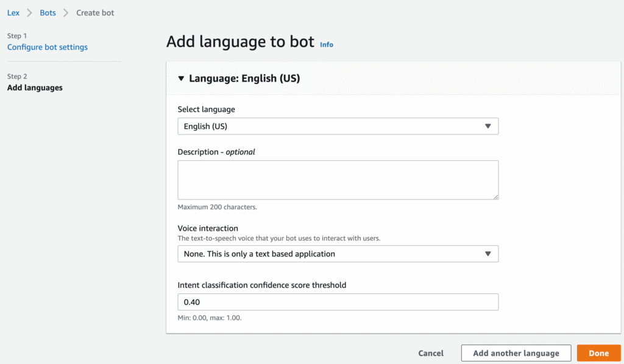Select the Add languages step
This screenshot has width=624, height=364.
35,88
